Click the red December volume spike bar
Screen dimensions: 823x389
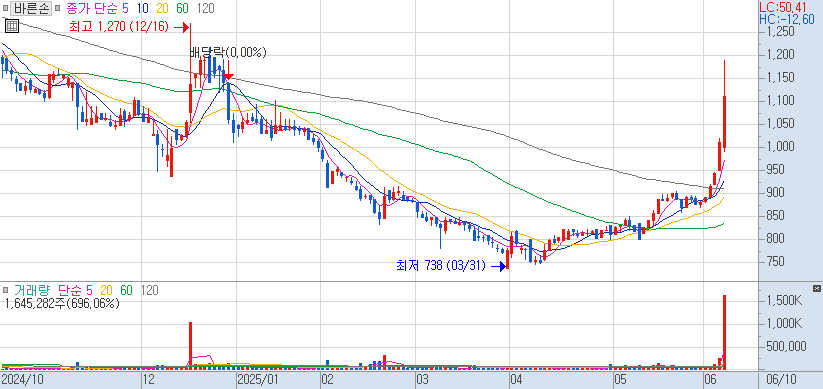pyautogui.click(x=191, y=346)
